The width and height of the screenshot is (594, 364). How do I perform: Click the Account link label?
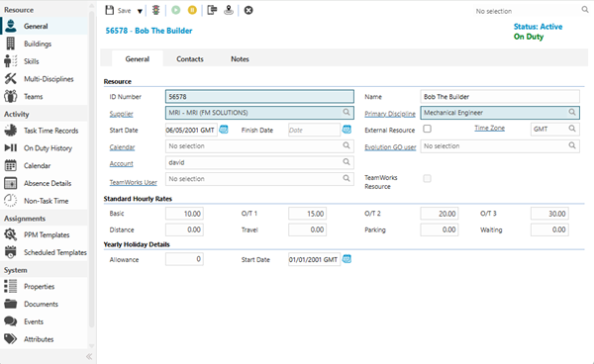tap(121, 163)
